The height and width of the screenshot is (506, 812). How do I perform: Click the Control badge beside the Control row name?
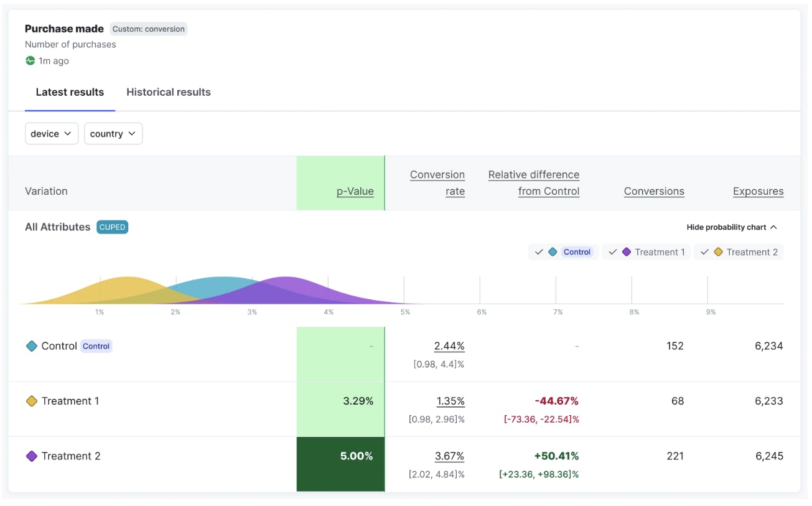96,346
